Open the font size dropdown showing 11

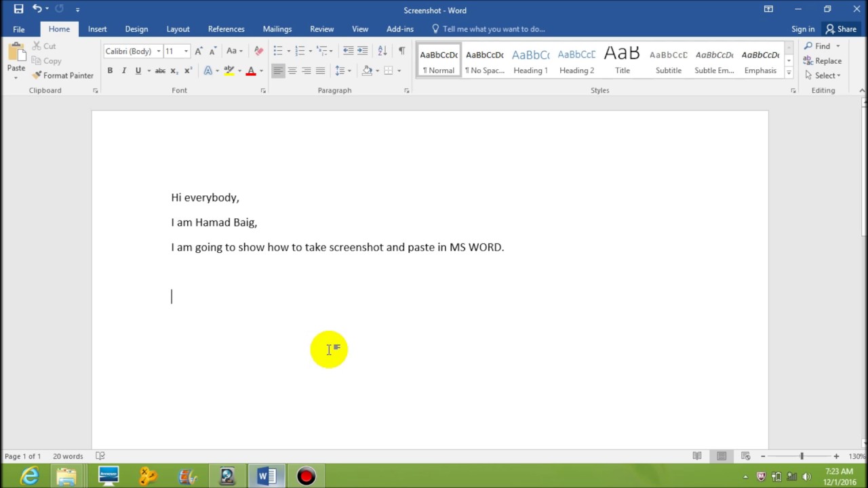[x=186, y=51]
